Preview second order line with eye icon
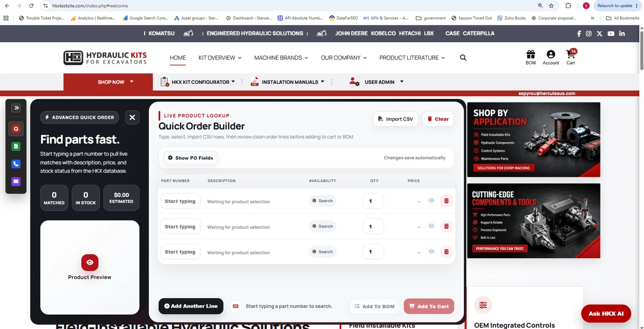The width and height of the screenshot is (644, 329). (431, 226)
